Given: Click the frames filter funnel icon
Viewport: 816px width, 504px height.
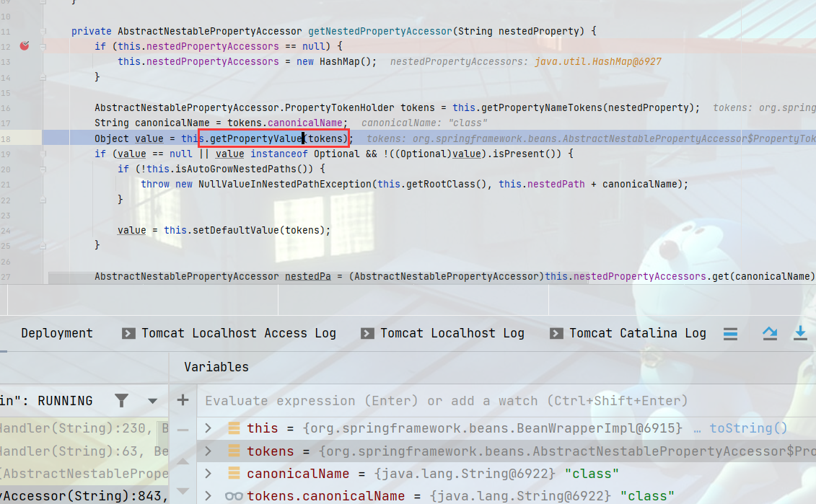Looking at the screenshot, I should pyautogui.click(x=122, y=401).
